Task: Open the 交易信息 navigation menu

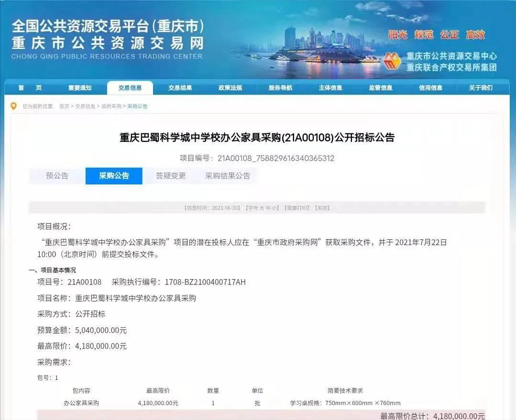Action: coord(131,88)
